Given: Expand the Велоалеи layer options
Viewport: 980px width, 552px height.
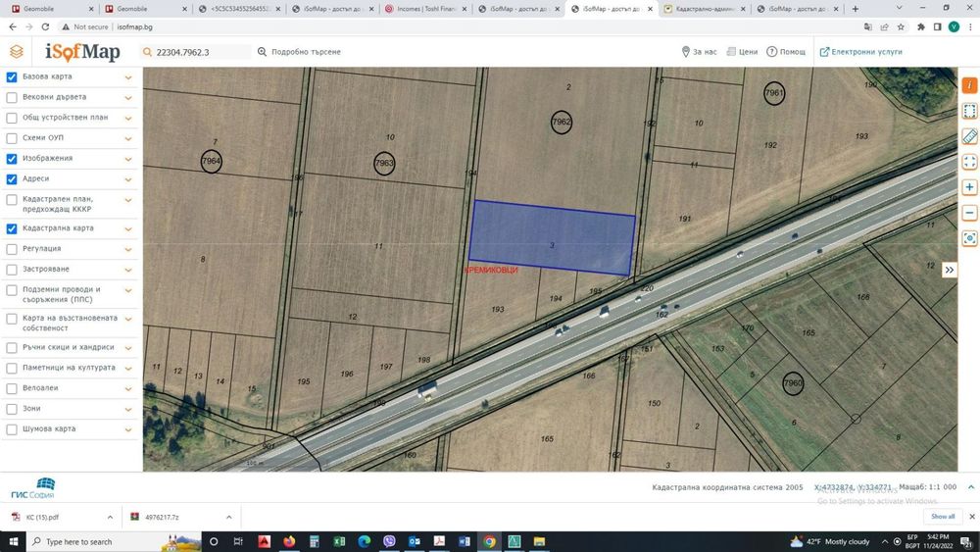Looking at the screenshot, I should pyautogui.click(x=128, y=389).
